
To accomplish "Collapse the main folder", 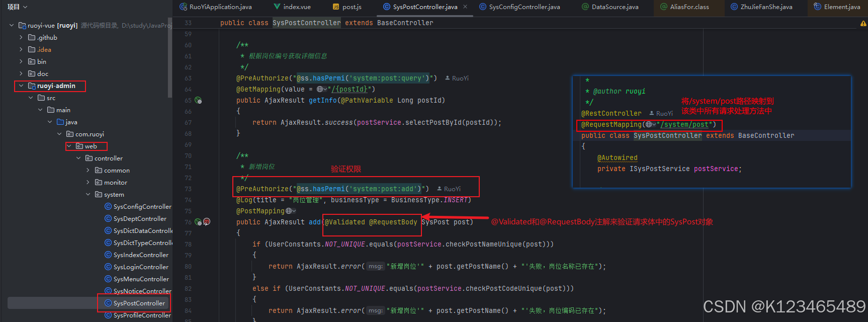I will point(40,110).
